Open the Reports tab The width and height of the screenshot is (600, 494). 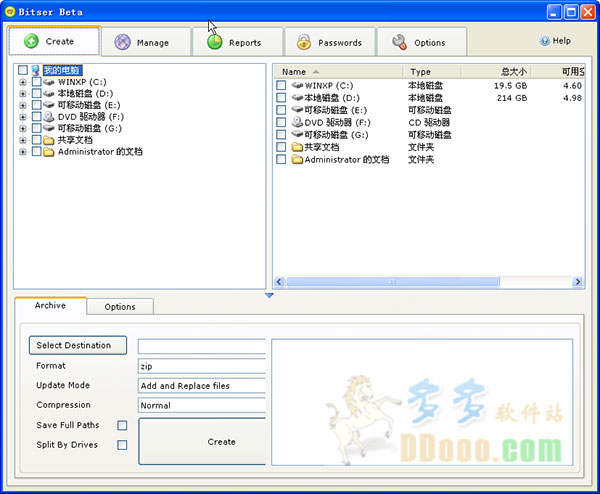coord(238,42)
